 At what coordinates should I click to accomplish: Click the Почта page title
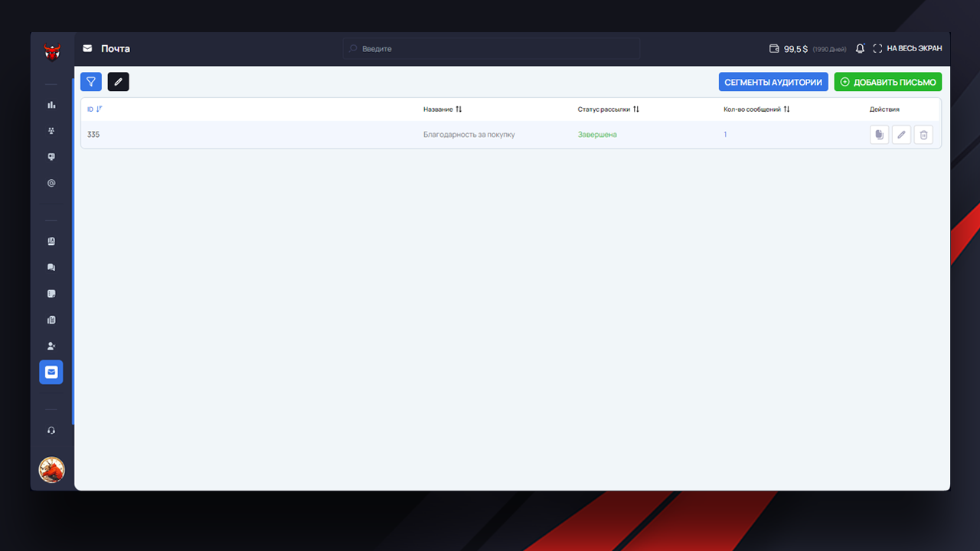tap(116, 48)
